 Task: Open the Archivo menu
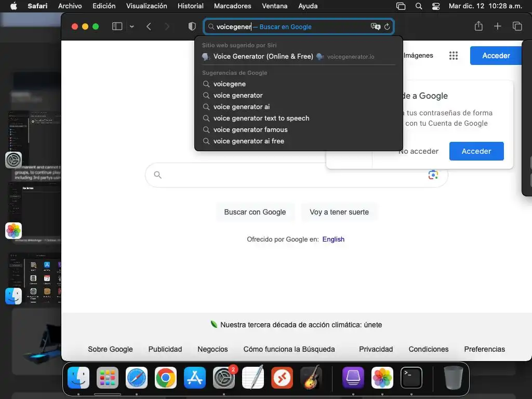tap(70, 6)
